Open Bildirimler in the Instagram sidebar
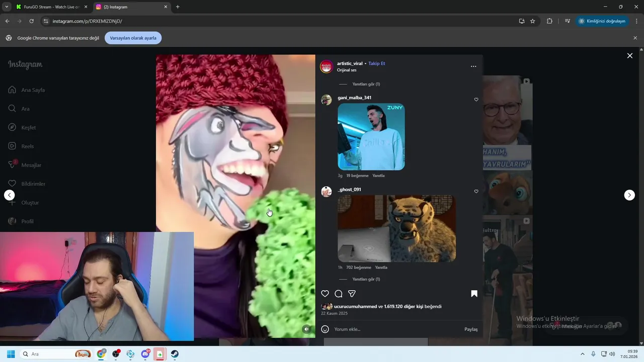Viewport: 644px width, 362px height. click(27, 184)
